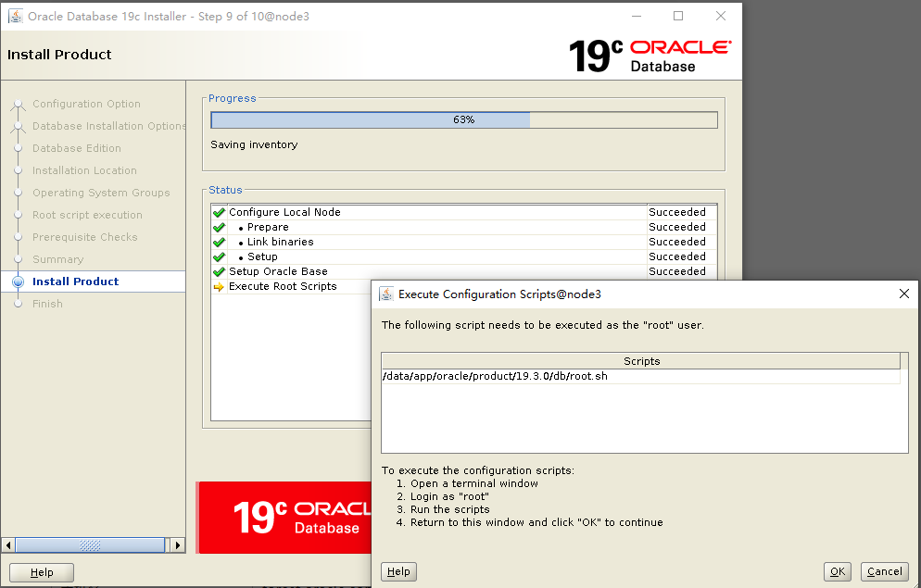Minimize the Oracle Database installer window
The width and height of the screenshot is (921, 588).
click(x=637, y=17)
